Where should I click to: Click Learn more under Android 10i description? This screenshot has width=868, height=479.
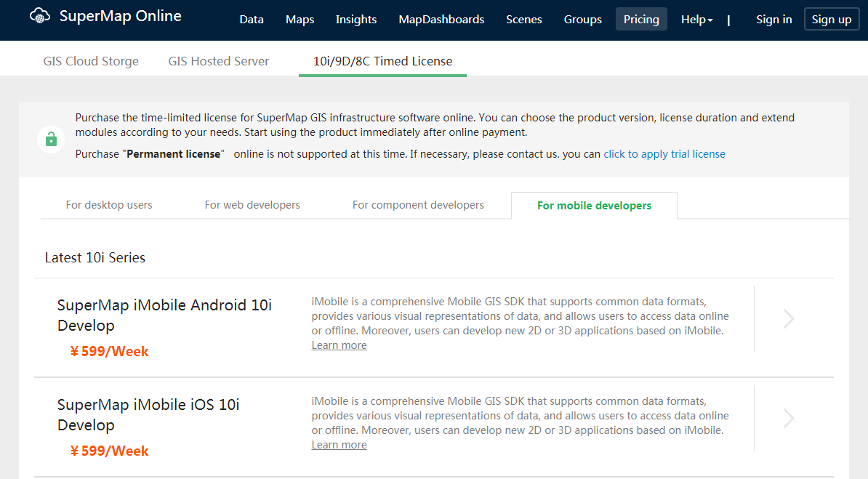click(x=339, y=345)
